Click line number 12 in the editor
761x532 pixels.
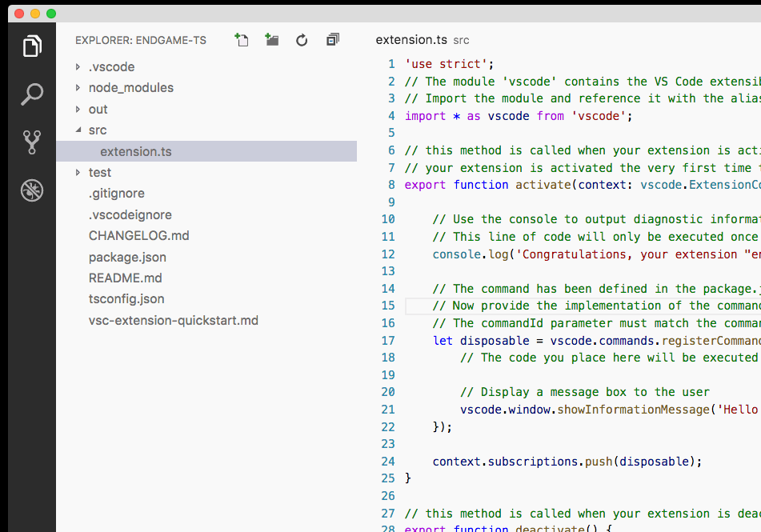pyautogui.click(x=388, y=254)
